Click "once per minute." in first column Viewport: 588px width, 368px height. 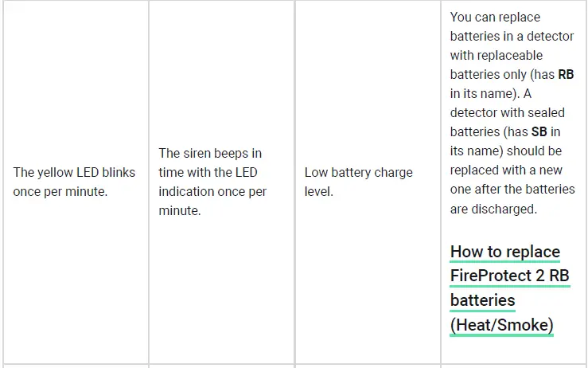pos(60,192)
